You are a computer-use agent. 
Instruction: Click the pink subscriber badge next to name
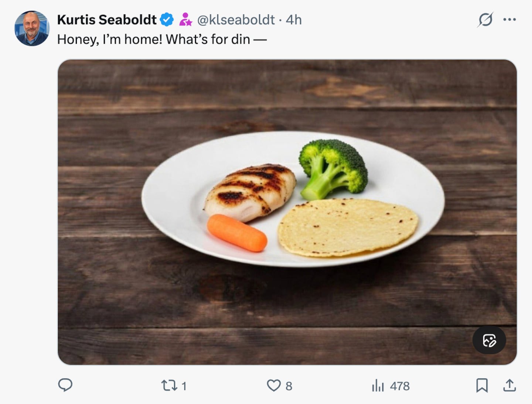coord(185,19)
